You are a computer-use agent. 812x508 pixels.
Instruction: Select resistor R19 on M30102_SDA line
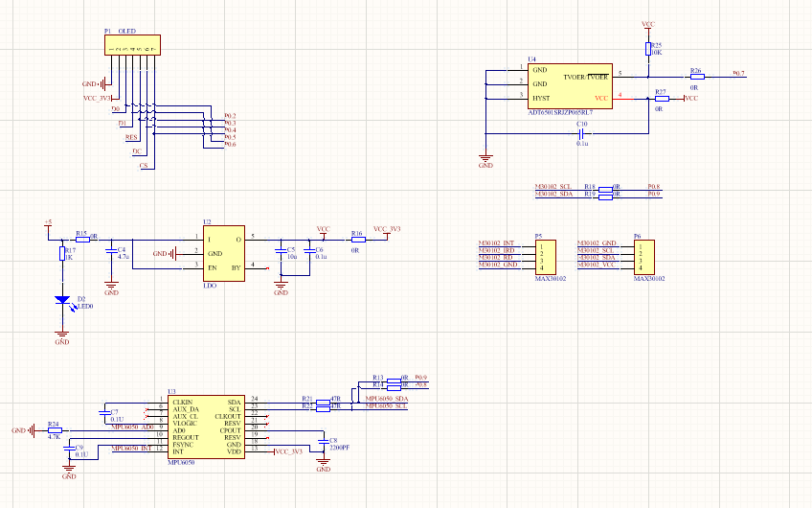pos(605,197)
